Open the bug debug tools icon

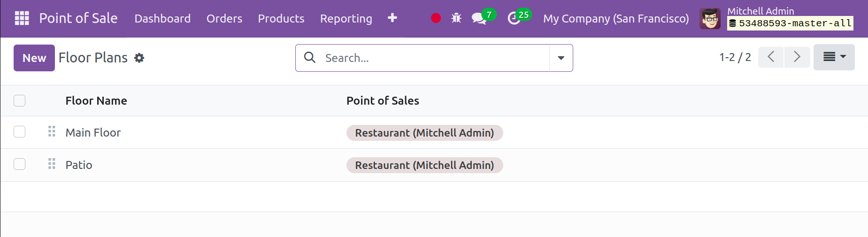coord(456,18)
